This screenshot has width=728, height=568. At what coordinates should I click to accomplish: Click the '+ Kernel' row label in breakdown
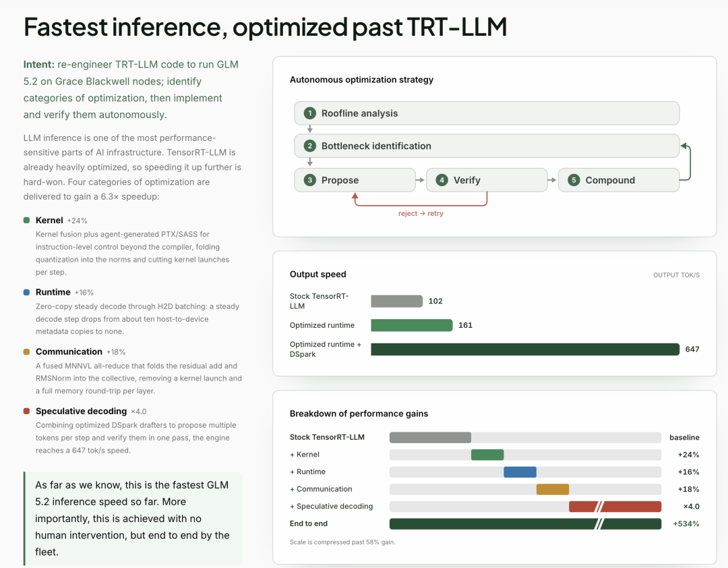click(x=305, y=455)
